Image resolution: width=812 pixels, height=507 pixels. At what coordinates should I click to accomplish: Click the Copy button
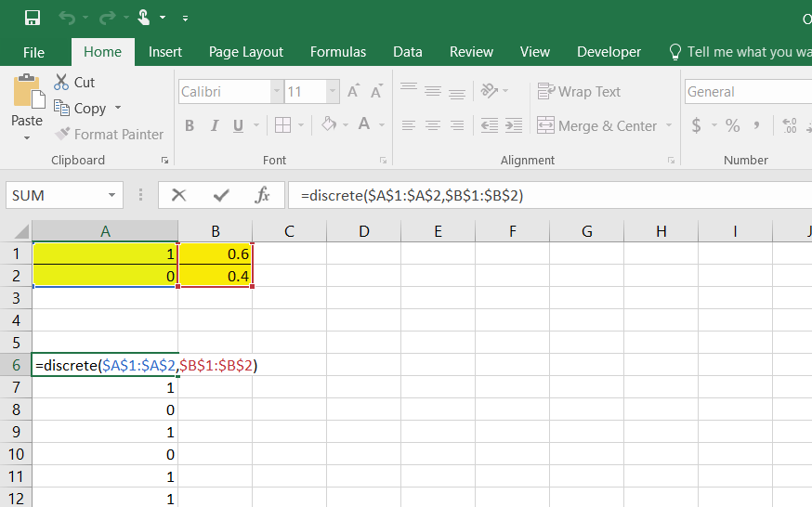click(80, 108)
